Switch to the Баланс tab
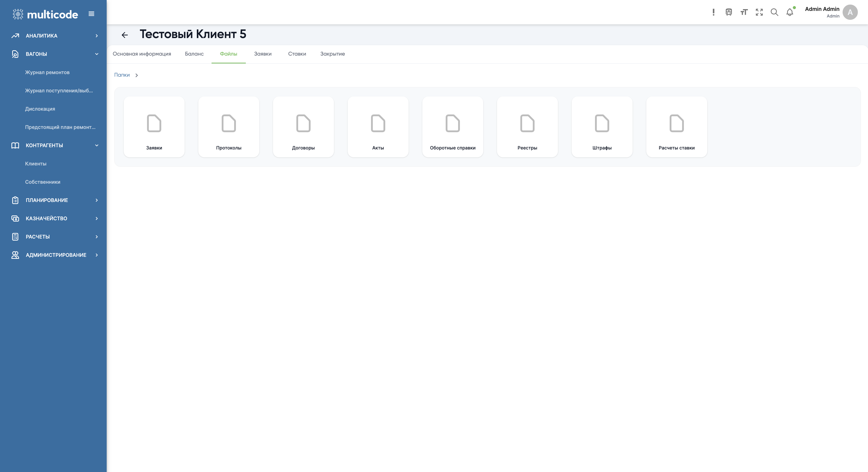The height and width of the screenshot is (472, 868). tap(194, 54)
